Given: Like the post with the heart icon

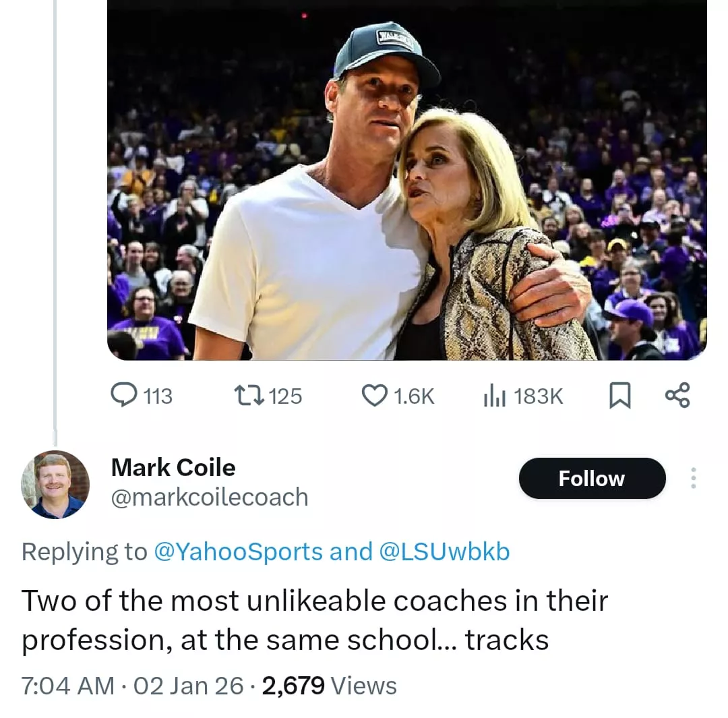Looking at the screenshot, I should (x=374, y=396).
